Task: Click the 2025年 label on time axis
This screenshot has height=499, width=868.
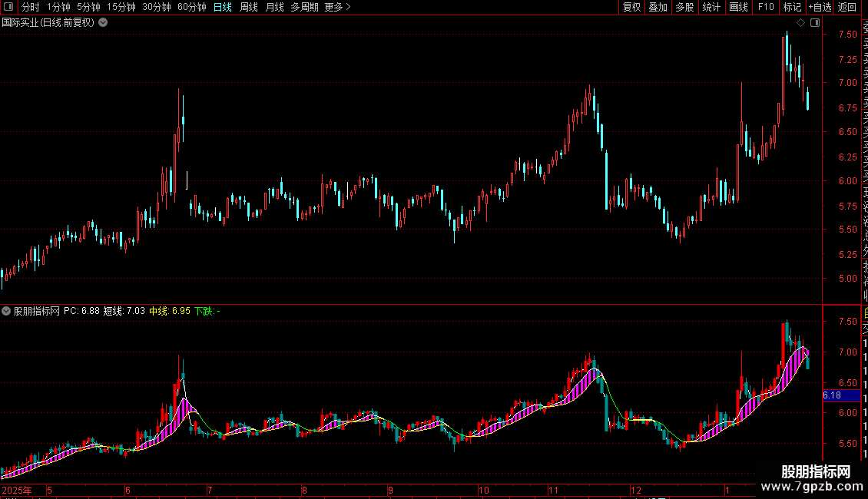Action: point(17,490)
